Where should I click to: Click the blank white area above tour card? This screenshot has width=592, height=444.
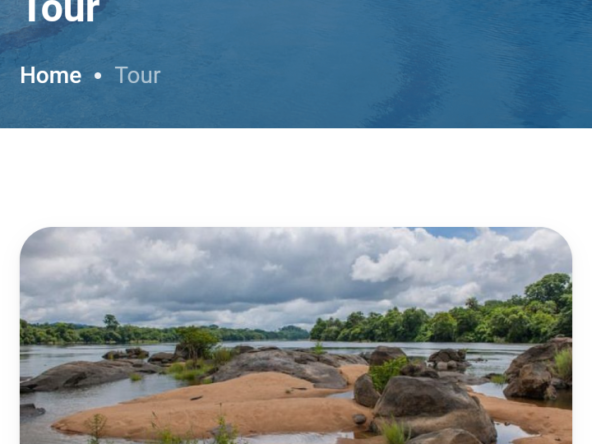[x=296, y=177]
